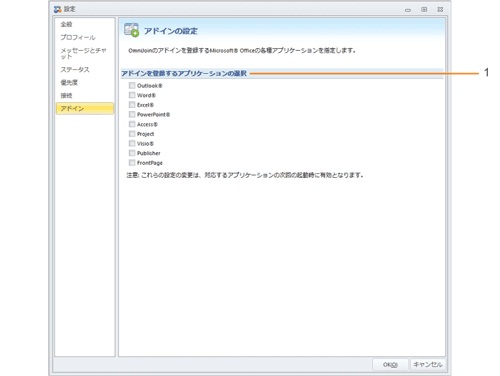
Task: Go to the ステータス settings
Action: pos(75,70)
